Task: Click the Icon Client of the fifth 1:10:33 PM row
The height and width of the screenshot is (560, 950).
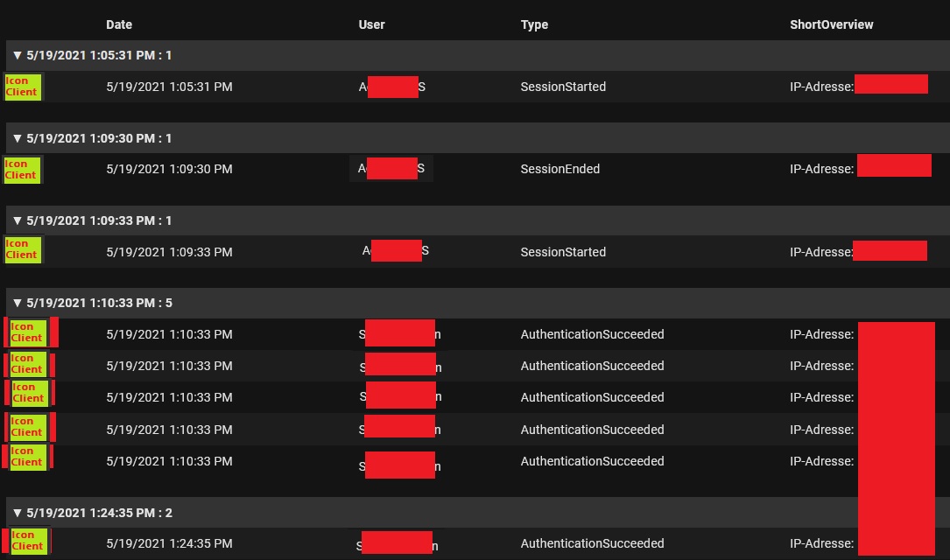Action: [x=28, y=457]
